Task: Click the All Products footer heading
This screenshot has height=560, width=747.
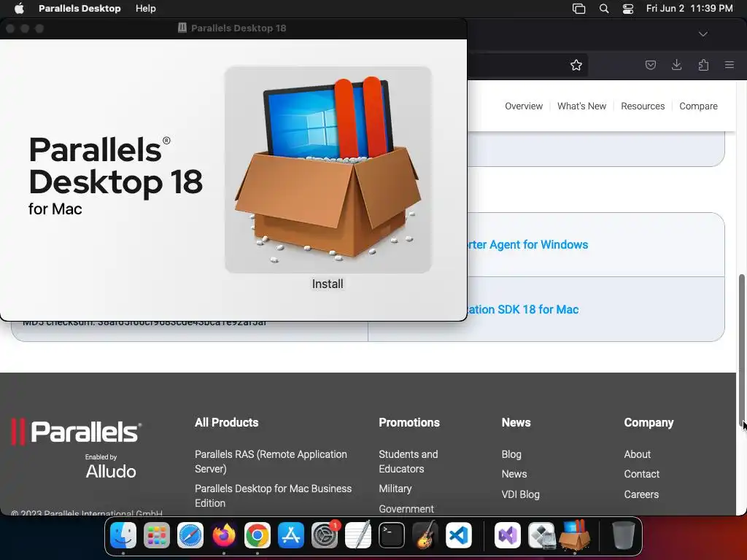Action: pos(226,422)
